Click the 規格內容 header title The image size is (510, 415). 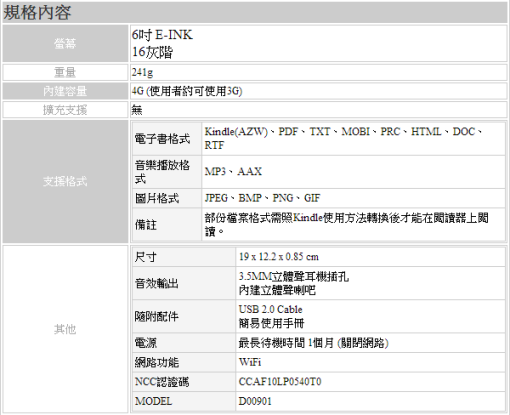tap(37, 13)
